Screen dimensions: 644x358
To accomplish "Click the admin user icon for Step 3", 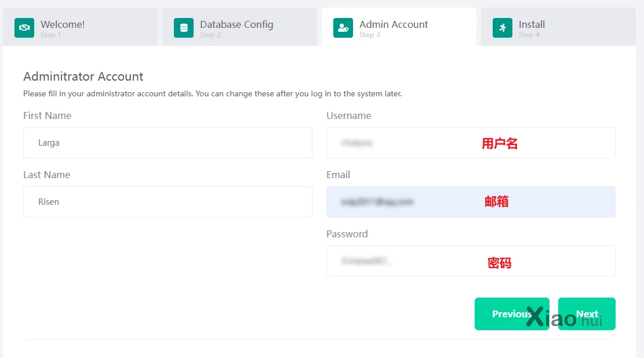I will pyautogui.click(x=343, y=28).
